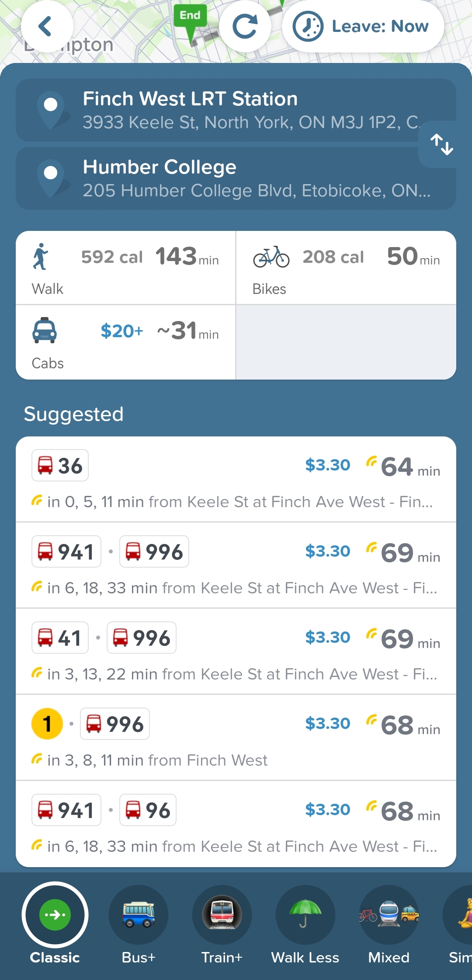The width and height of the screenshot is (472, 980).
Task: Open the bus 36 route, 64 min
Action: 236,479
